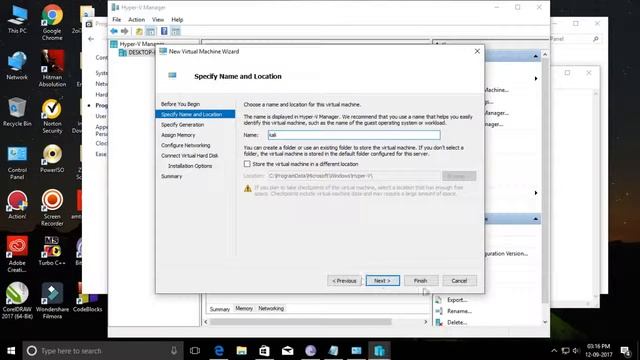Expand the lower submenu arrow in Actions pane

point(536,193)
